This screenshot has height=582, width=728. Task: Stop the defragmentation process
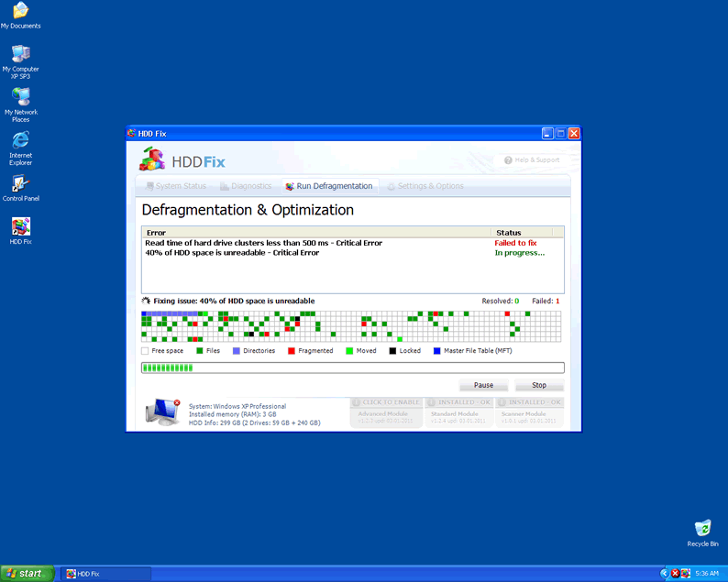(539, 385)
